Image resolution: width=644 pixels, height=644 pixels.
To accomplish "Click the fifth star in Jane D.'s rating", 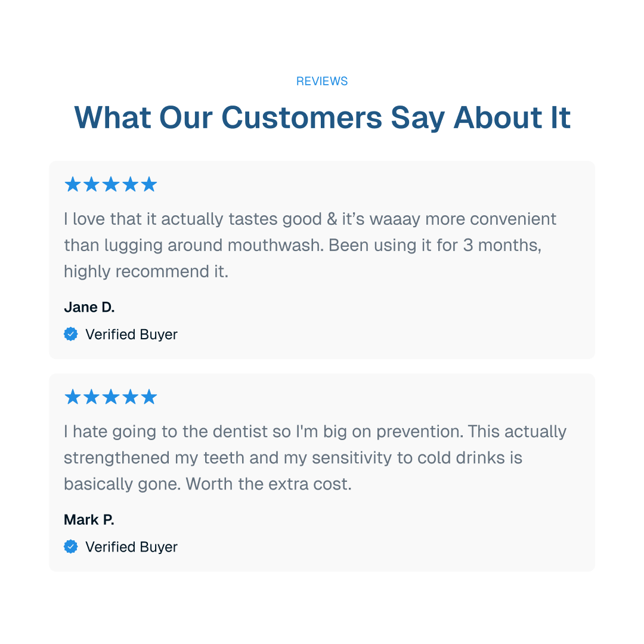I will pyautogui.click(x=149, y=185).
